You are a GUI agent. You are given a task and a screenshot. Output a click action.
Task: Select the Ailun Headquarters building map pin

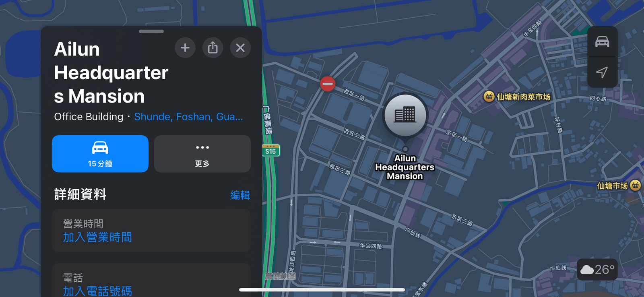click(405, 116)
